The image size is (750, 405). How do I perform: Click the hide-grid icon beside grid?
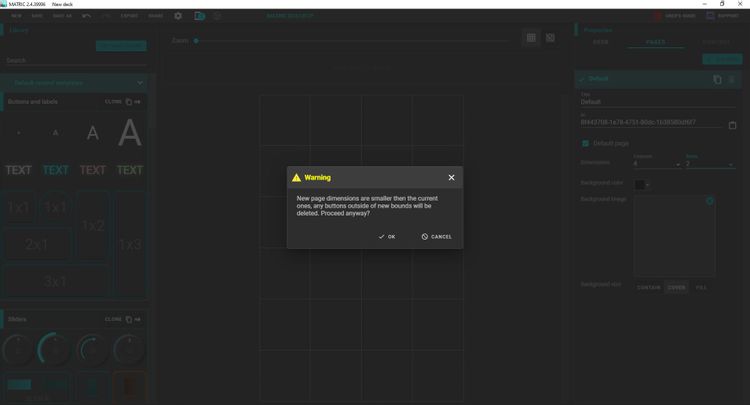pos(550,37)
